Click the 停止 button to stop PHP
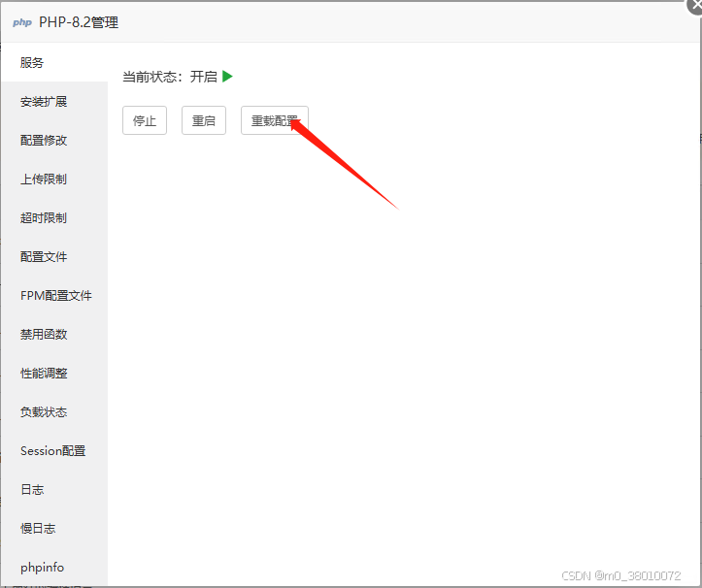This screenshot has height=588, width=702. [145, 120]
